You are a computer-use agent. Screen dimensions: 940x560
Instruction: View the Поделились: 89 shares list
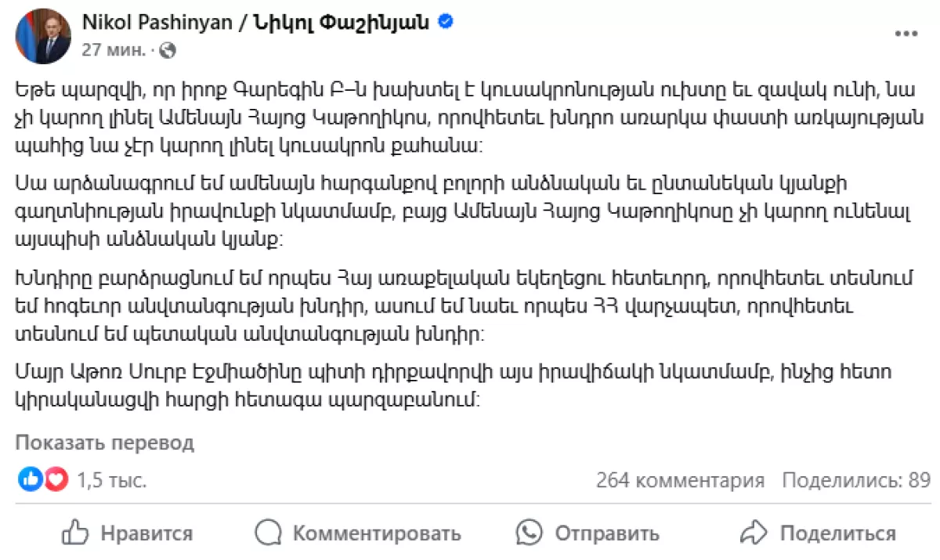point(856,480)
